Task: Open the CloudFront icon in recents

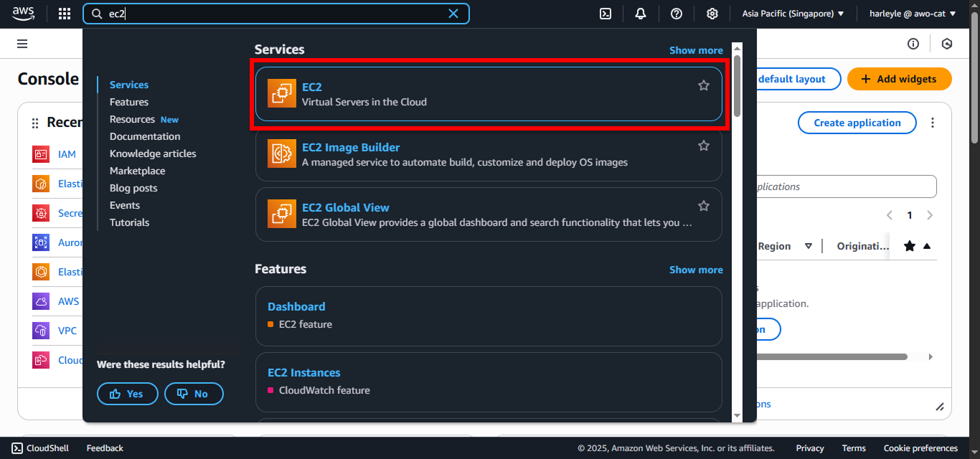Action: click(x=41, y=360)
